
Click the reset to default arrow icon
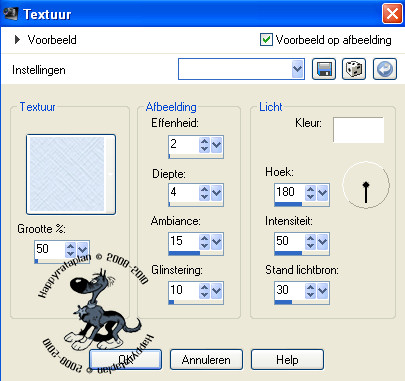[x=385, y=69]
